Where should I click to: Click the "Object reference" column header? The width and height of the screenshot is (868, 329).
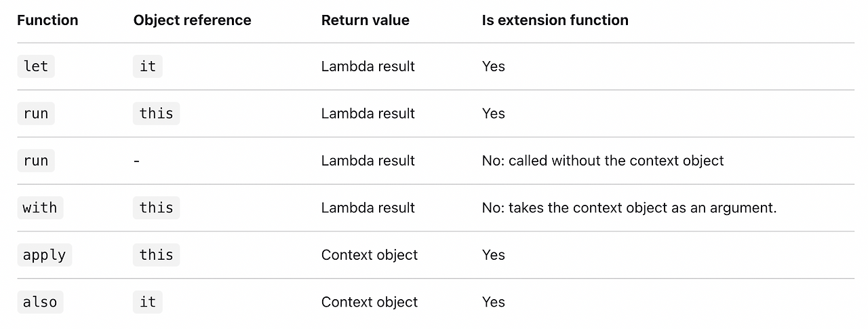pos(193,20)
